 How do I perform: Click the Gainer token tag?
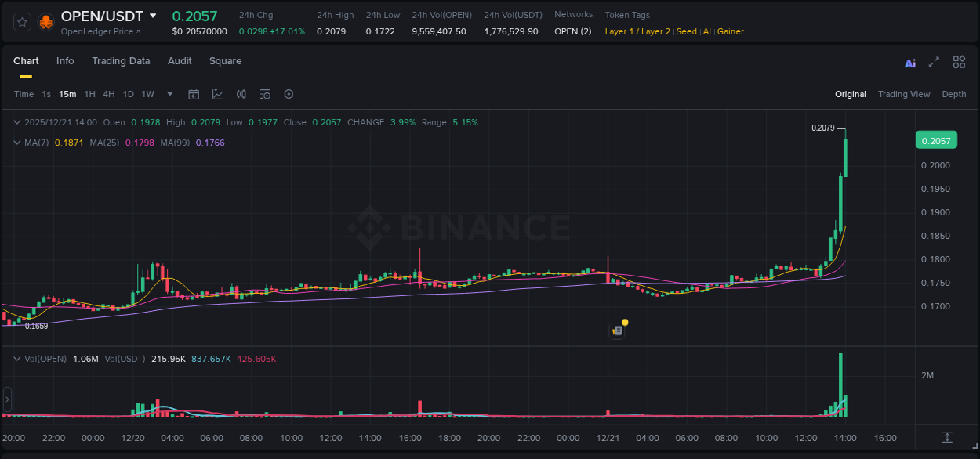[730, 31]
